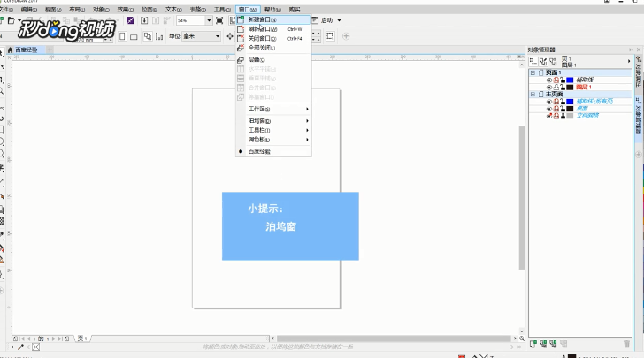Select the 桌面 layer name

pyautogui.click(x=582, y=109)
